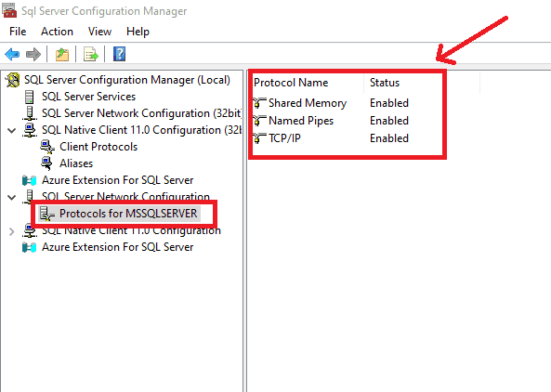This screenshot has height=392, width=551.
Task: Open the Help menu
Action: coord(138,32)
